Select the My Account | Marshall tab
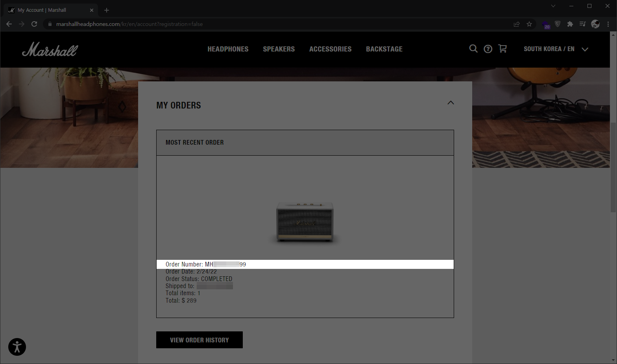Image resolution: width=617 pixels, height=364 pixels. pyautogui.click(x=51, y=10)
